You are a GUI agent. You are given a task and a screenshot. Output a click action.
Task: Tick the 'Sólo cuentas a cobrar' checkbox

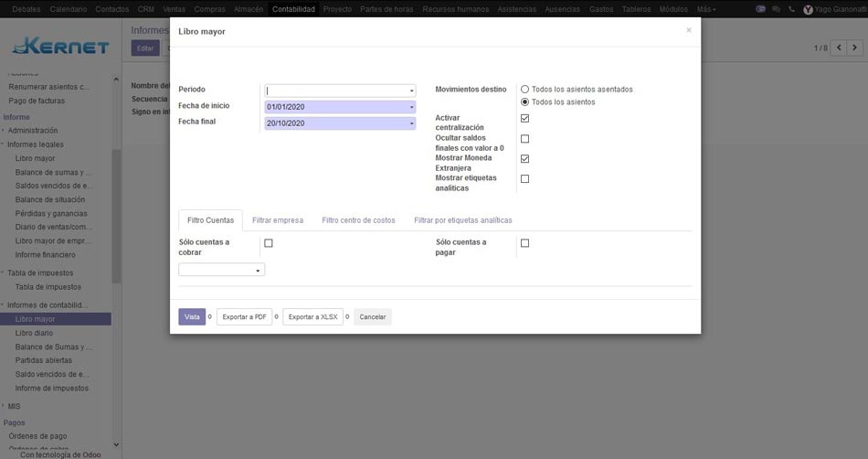[269, 243]
